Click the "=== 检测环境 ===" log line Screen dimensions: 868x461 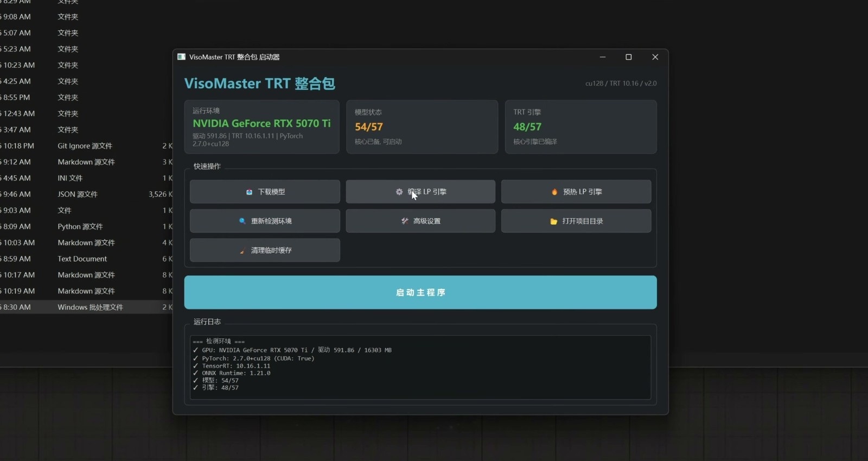(219, 342)
